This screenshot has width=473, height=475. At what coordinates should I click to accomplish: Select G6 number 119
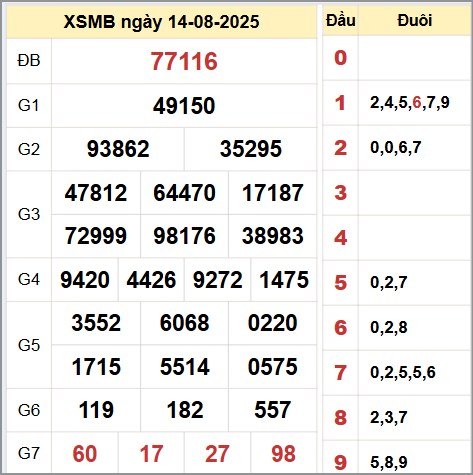pyautogui.click(x=96, y=410)
